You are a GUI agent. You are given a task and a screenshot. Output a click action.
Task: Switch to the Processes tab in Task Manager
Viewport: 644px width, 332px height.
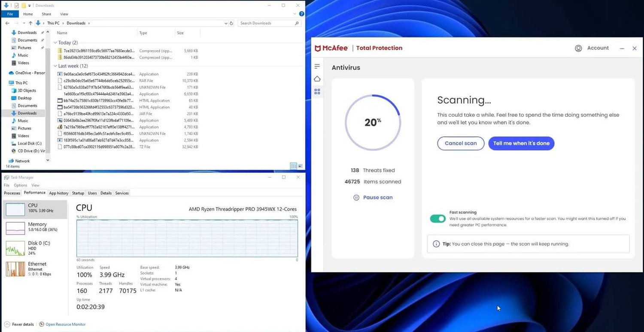(12, 193)
